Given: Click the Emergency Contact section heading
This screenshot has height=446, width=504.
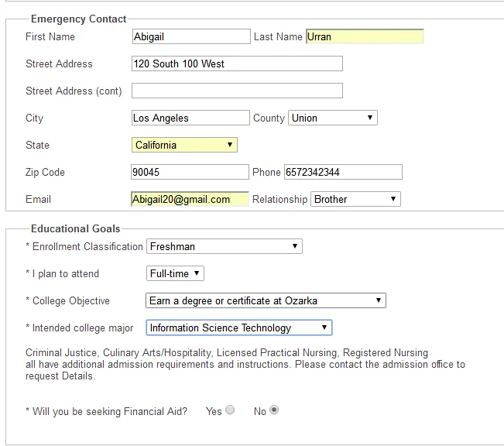Looking at the screenshot, I should (78, 19).
